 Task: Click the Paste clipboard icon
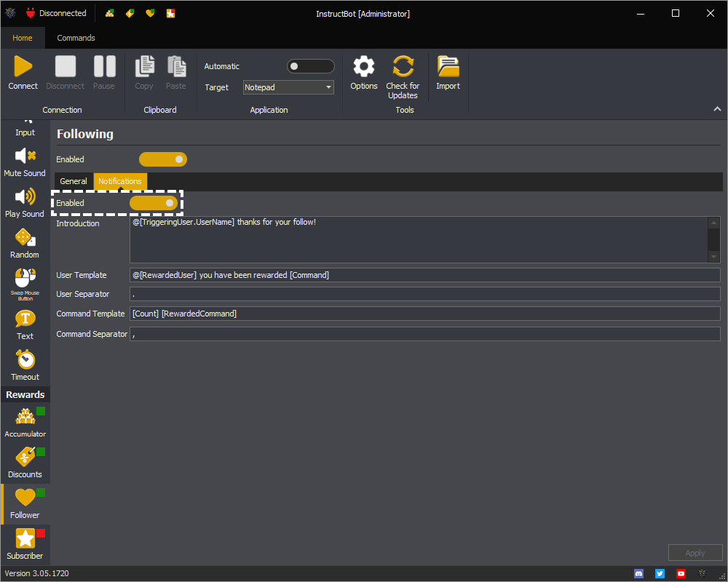pos(176,66)
